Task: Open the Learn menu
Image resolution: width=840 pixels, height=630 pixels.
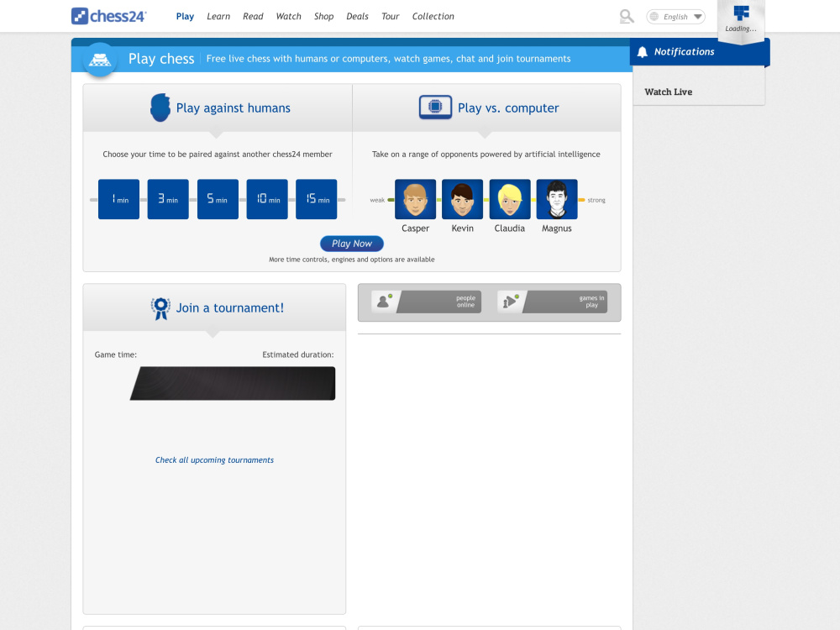Action: (218, 17)
